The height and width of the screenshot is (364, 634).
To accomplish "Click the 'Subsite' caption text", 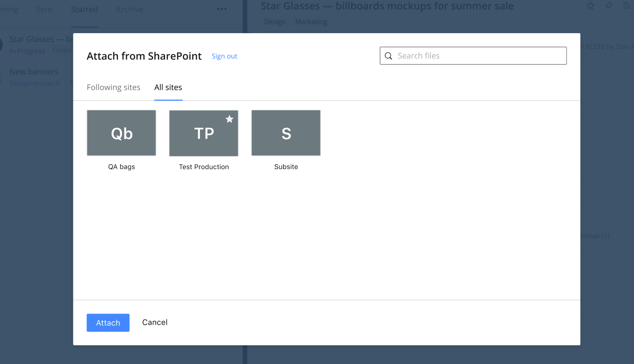I will coord(286,167).
